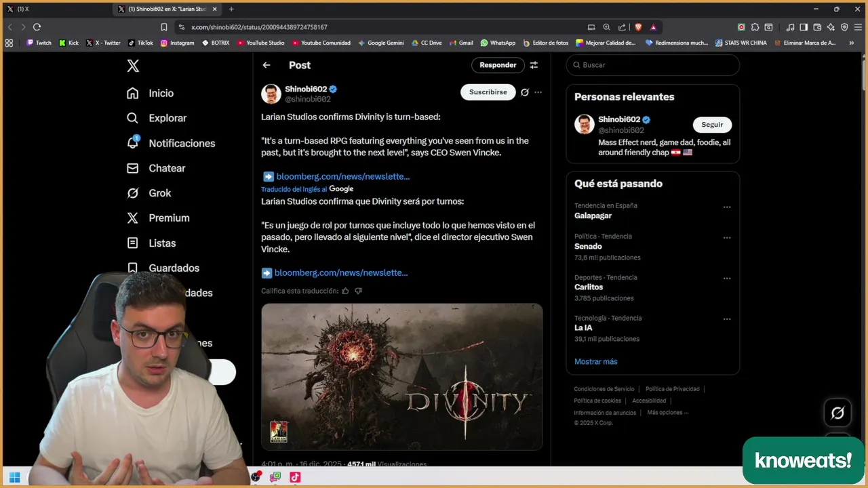This screenshot has width=868, height=488.
Task: Open the Windows Start button
Action: pyautogui.click(x=14, y=477)
